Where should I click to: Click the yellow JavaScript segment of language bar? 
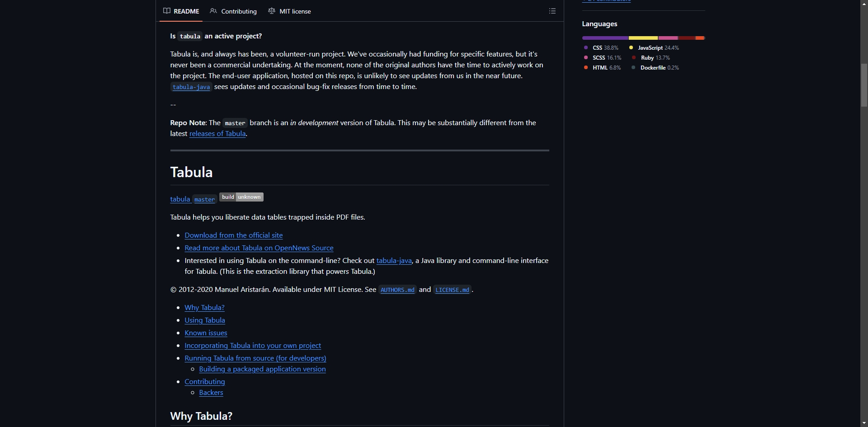pyautogui.click(x=643, y=38)
